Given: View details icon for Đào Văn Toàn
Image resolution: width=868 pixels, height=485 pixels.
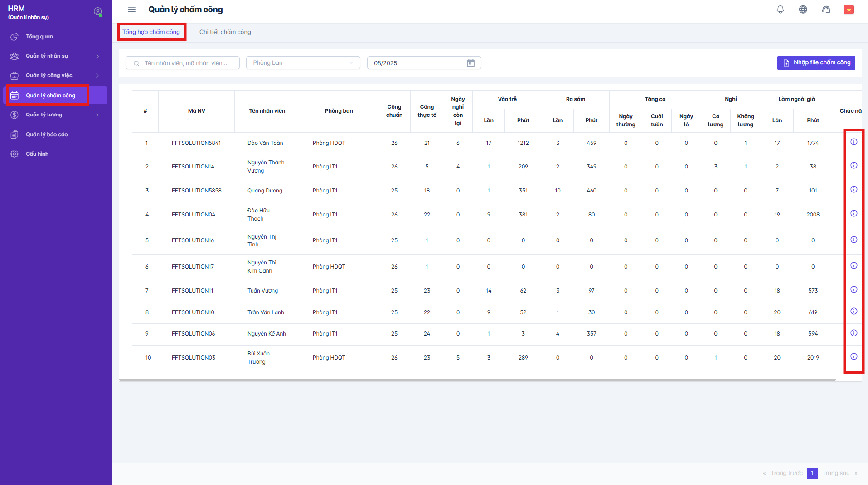Looking at the screenshot, I should 853,142.
